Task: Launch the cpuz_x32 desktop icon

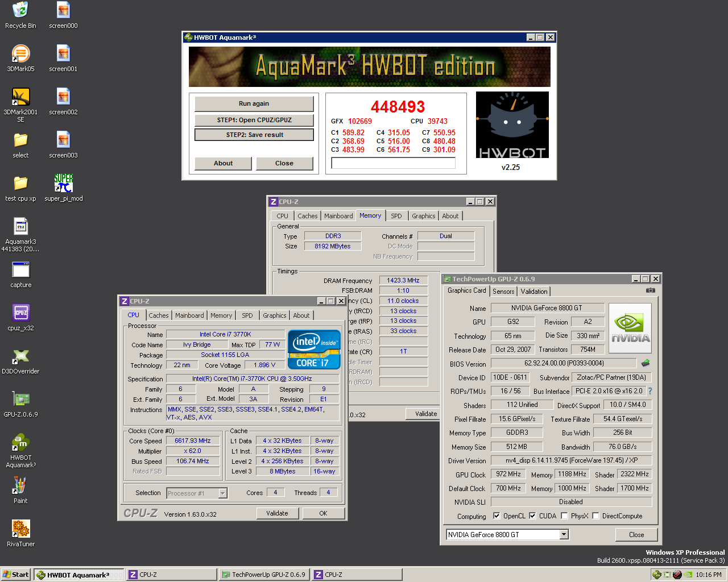Action: click(20, 318)
